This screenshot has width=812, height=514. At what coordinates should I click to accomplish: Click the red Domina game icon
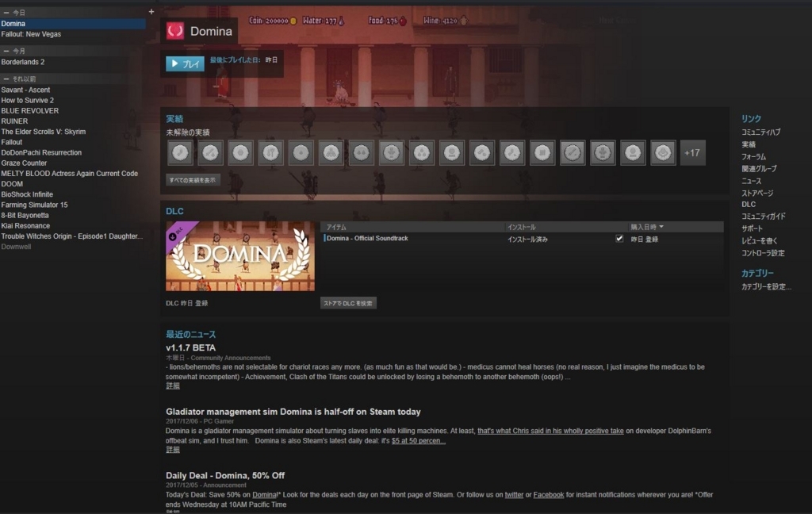pos(175,31)
